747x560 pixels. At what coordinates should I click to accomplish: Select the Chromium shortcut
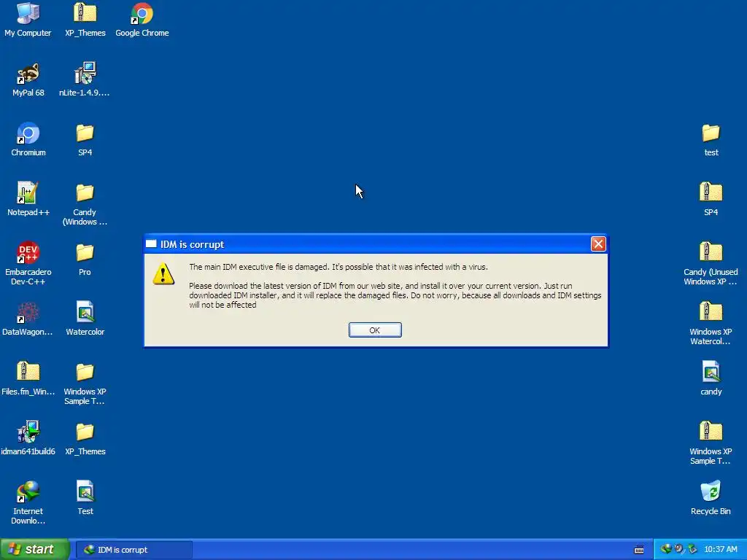tap(28, 139)
